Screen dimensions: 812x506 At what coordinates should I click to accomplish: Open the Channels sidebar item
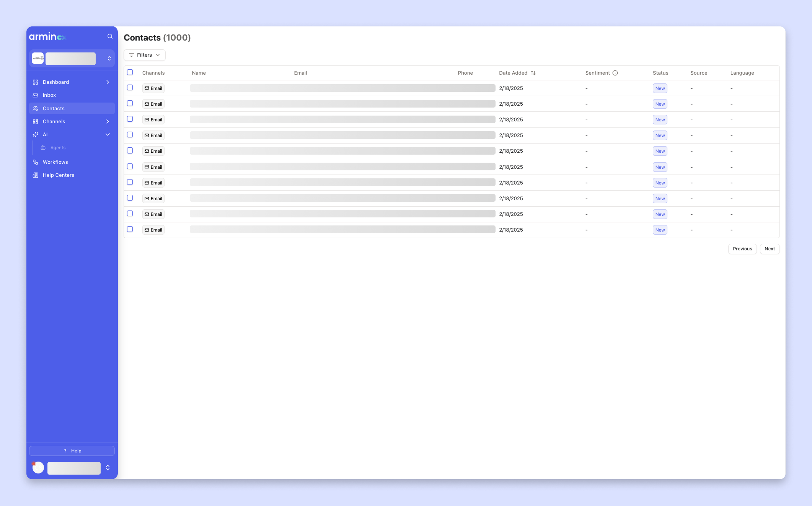coord(54,122)
